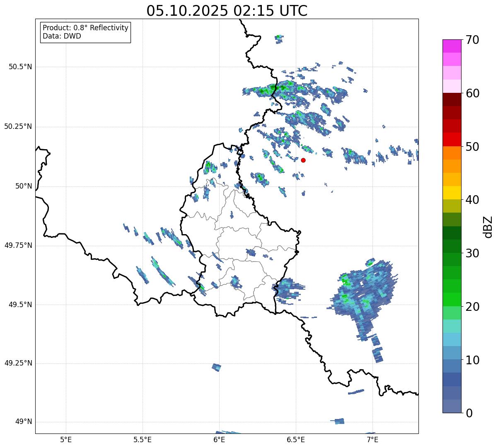This screenshot has width=498, height=448.
Task: Click the 6.5°E longitude label
Action: [x=296, y=439]
